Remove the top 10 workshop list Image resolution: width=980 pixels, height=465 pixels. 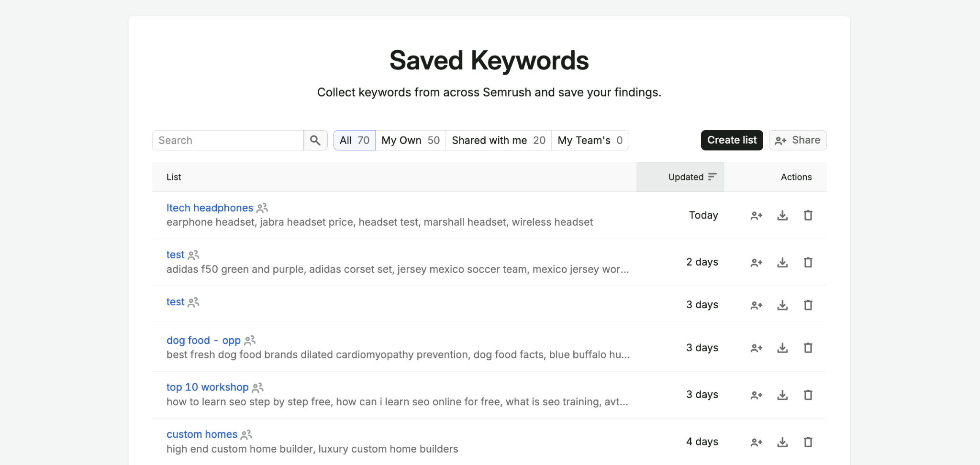coord(808,395)
